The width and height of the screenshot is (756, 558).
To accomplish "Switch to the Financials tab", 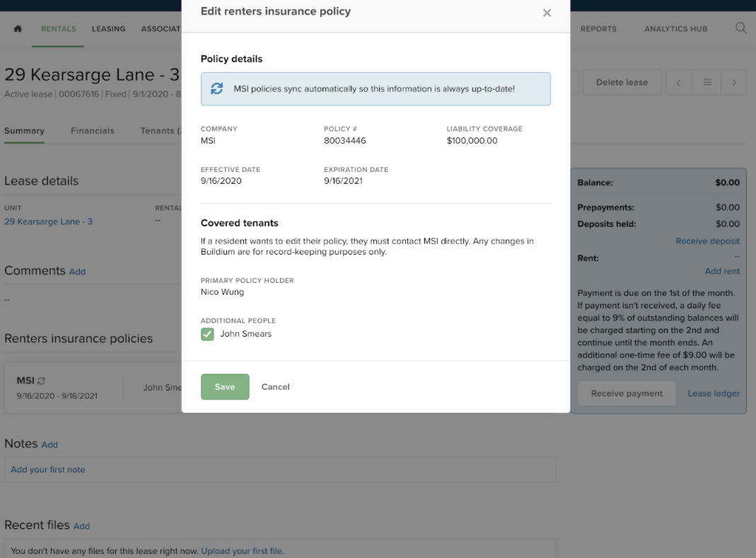I will coord(93,131).
